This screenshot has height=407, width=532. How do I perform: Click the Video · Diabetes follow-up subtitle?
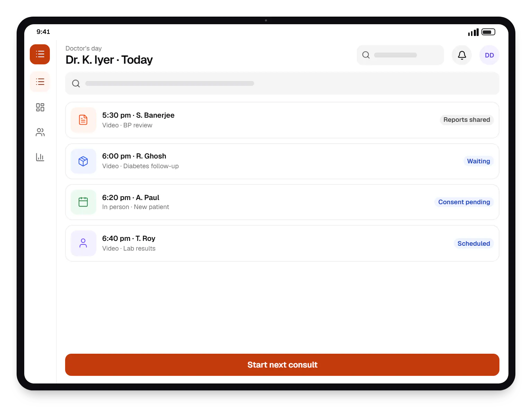tap(140, 166)
